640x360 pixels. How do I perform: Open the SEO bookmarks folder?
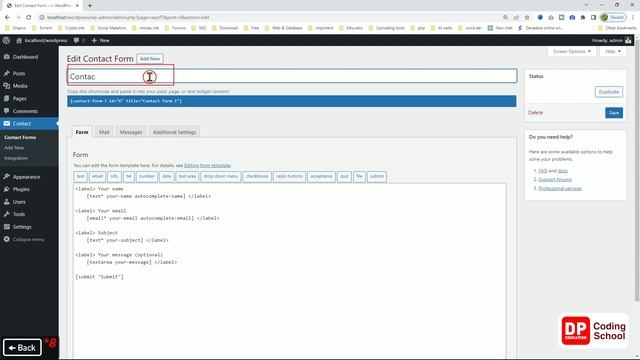tap(199, 28)
